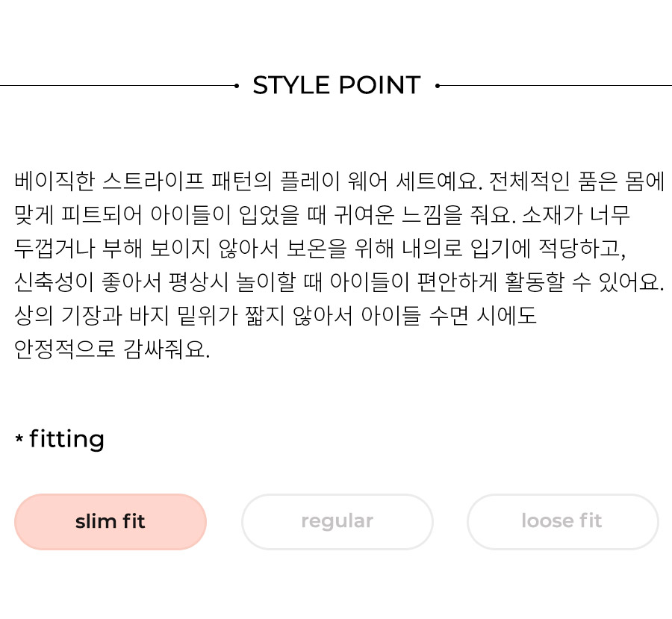Click the line starting with 신축성이

point(340,282)
